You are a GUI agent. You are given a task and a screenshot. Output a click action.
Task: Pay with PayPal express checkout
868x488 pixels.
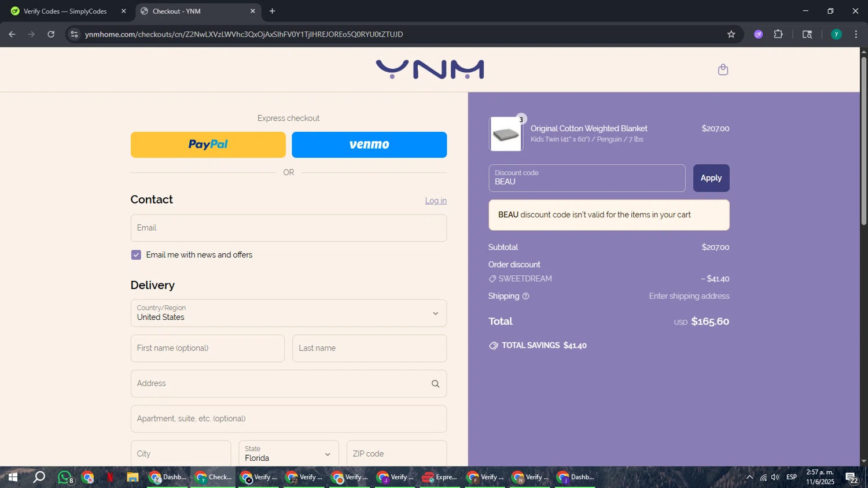(x=208, y=145)
